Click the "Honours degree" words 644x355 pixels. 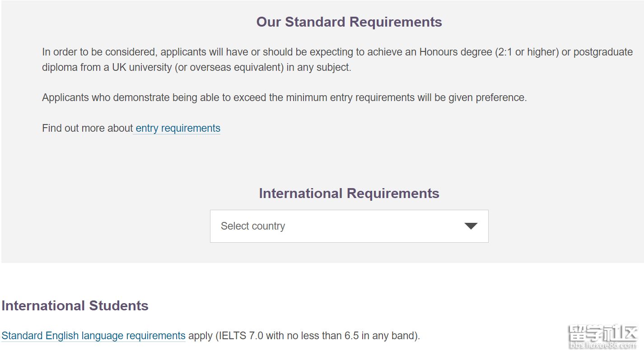(455, 52)
